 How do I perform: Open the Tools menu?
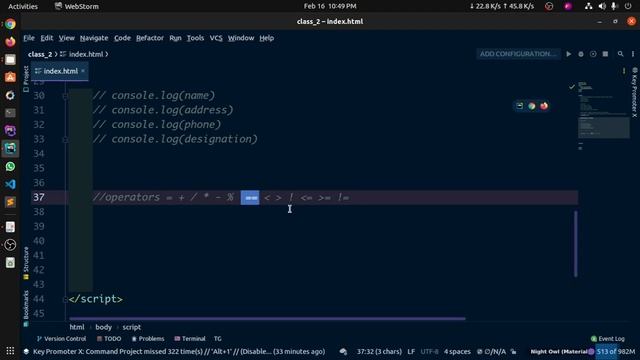pos(195,38)
